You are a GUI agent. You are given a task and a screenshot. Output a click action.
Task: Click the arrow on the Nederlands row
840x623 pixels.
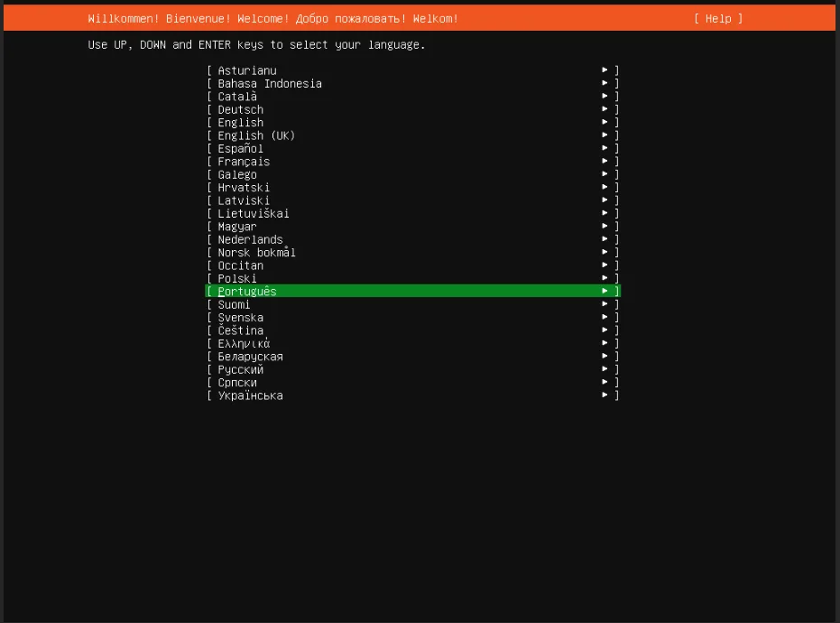[605, 239]
